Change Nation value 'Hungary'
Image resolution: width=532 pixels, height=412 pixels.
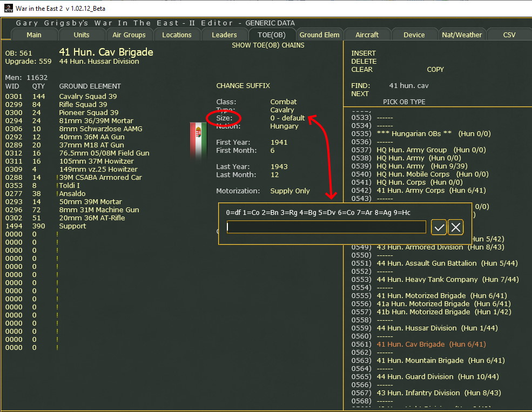pos(284,126)
